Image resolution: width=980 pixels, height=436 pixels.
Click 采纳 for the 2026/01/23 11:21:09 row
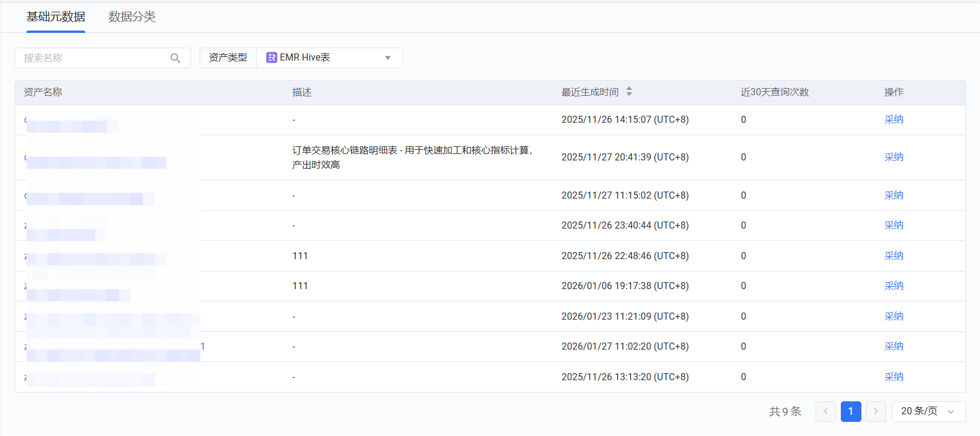click(x=894, y=317)
